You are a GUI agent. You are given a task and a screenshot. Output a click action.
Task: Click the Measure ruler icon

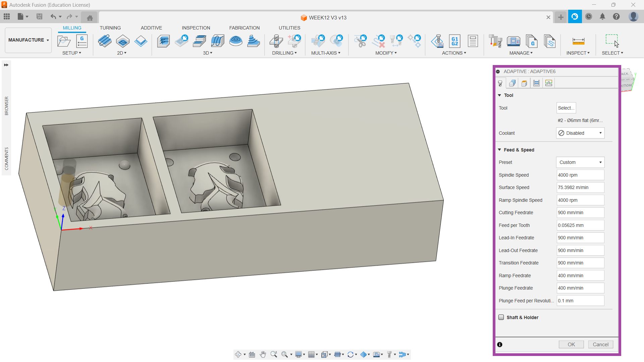(578, 41)
